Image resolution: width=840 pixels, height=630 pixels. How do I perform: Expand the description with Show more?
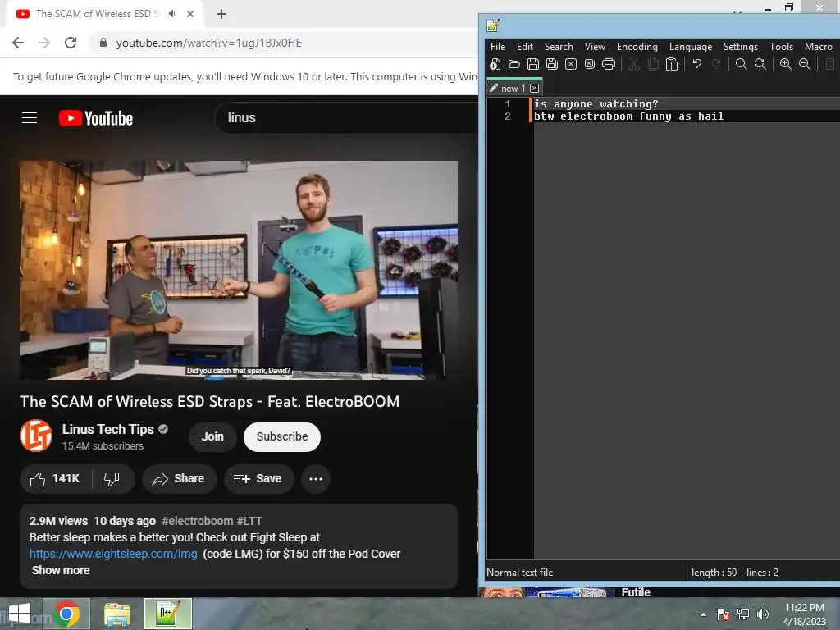point(61,570)
